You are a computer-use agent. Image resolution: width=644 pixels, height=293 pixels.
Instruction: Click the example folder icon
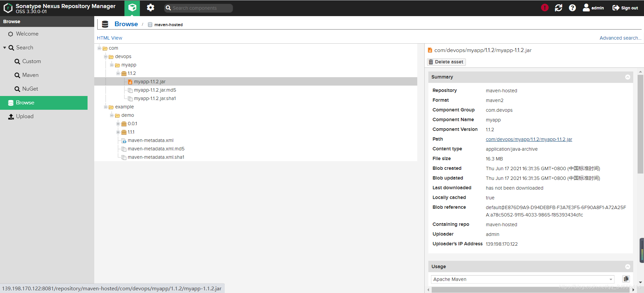click(x=111, y=107)
